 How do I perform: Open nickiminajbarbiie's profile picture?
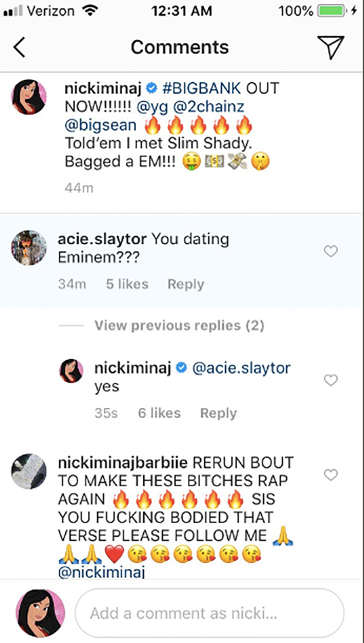(29, 471)
